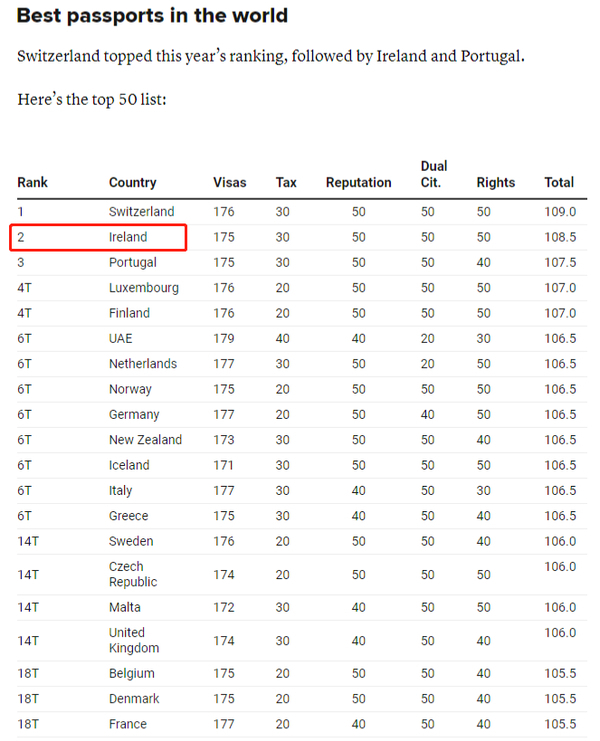
Task: Click the Total column header
Action: (559, 182)
